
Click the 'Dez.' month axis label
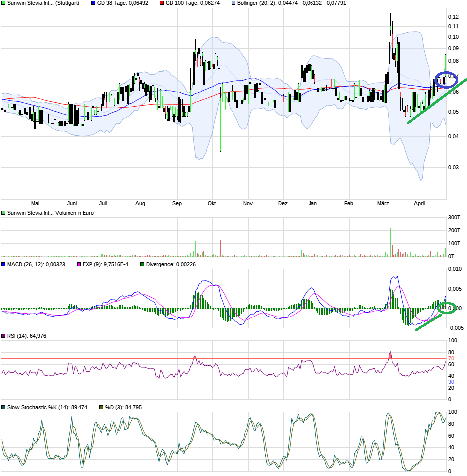(x=283, y=203)
